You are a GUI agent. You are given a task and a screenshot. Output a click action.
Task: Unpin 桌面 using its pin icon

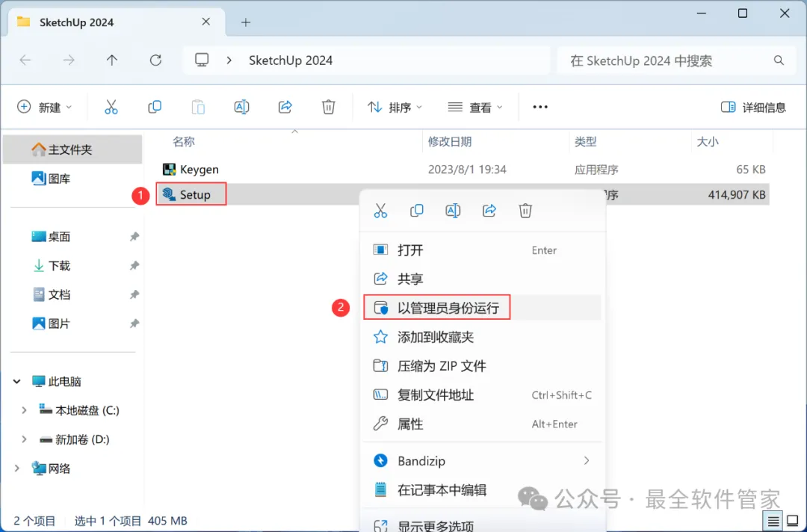click(134, 237)
